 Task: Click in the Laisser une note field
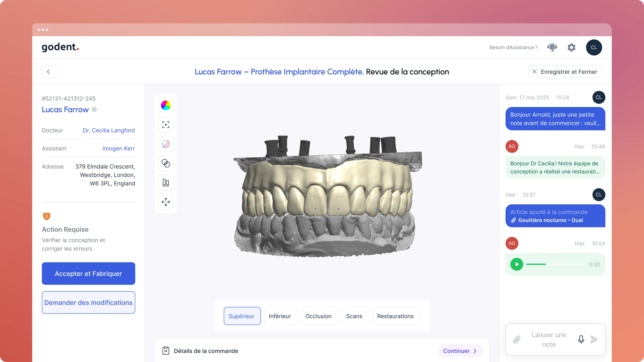click(x=549, y=339)
